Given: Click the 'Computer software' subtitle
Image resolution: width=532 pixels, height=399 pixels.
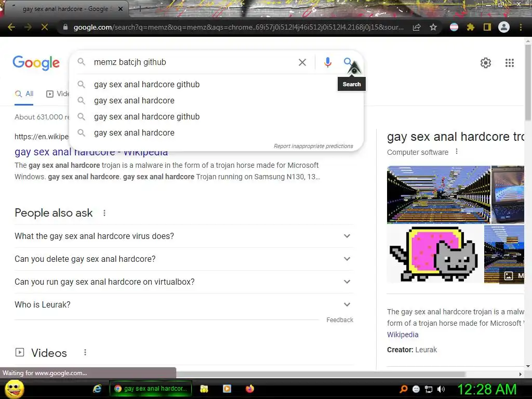Looking at the screenshot, I should 418,152.
